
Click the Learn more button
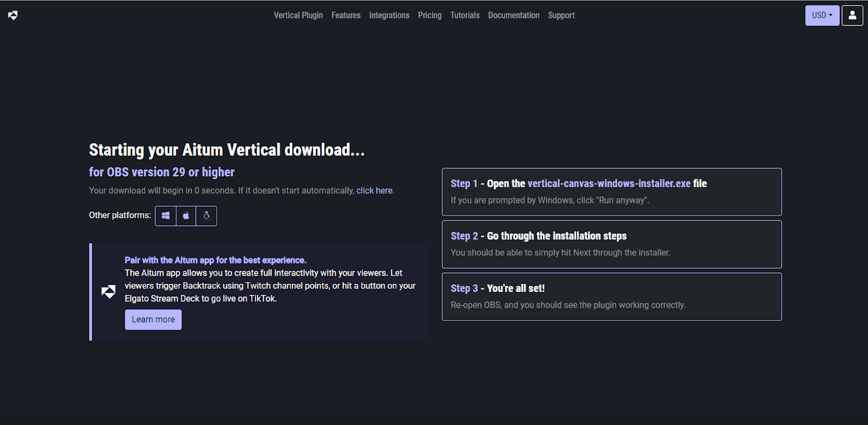tap(153, 320)
